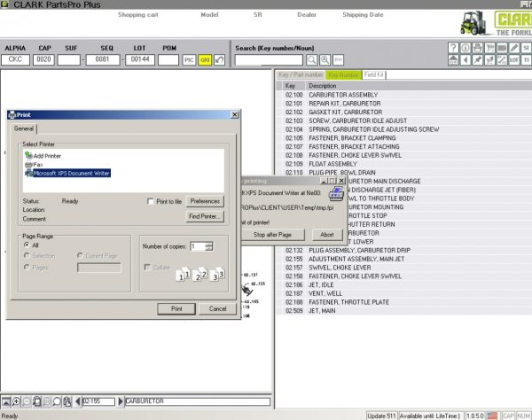Viewport: 532px width, 420px height.
Task: Click the CAP field showing 0020
Action: point(43,59)
